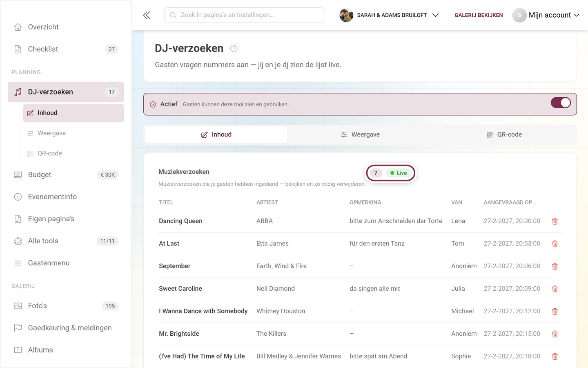Open the QR-code tab
The height and width of the screenshot is (368, 588).
click(x=504, y=135)
